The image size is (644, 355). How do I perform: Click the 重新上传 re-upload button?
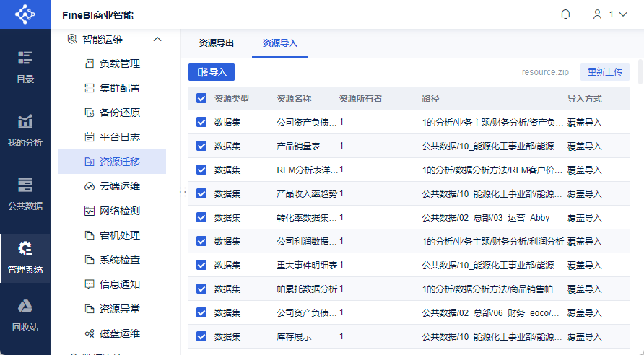(605, 72)
